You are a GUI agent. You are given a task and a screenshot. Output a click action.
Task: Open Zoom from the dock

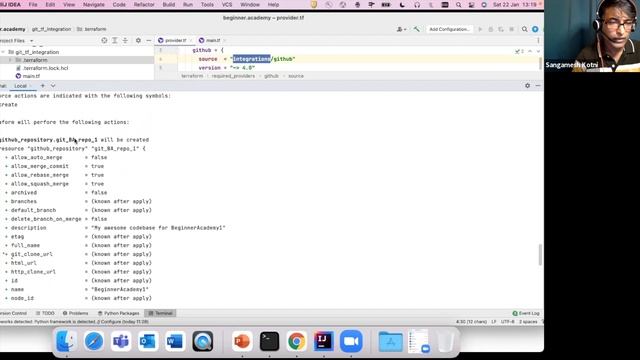[x=351, y=341]
